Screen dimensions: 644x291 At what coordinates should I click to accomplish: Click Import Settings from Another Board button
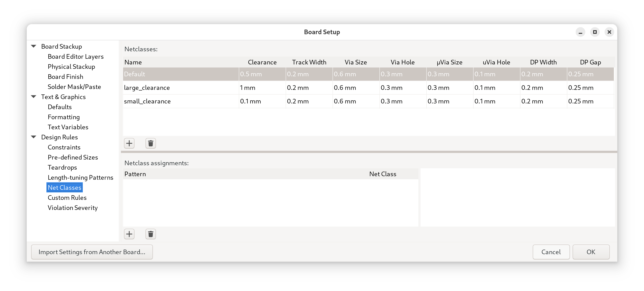coord(92,252)
